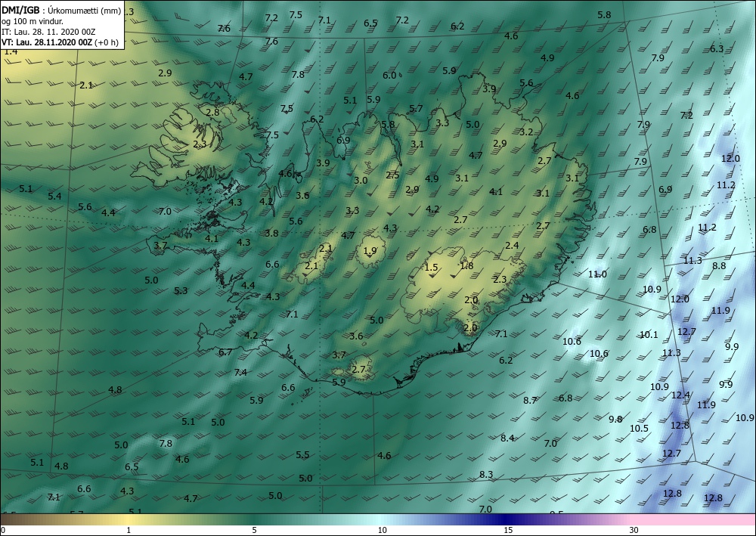Select the 11.0 map value
The image size is (756, 536).
(597, 274)
